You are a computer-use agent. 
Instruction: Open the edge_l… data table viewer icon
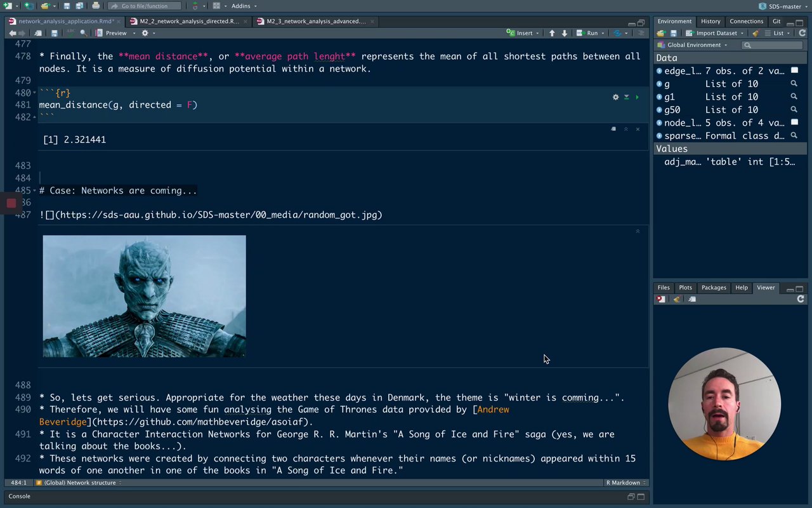click(x=794, y=70)
